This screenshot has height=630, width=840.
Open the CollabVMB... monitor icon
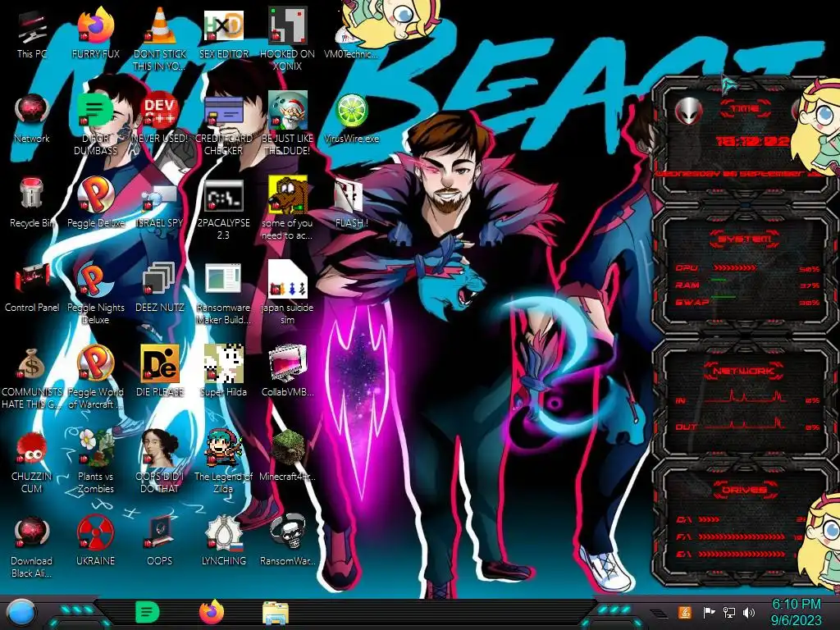287,371
